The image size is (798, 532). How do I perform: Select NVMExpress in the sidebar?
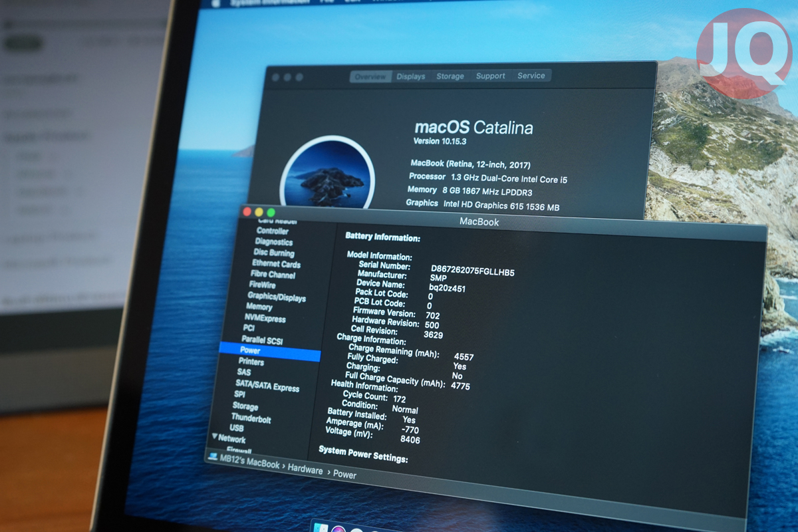(x=265, y=318)
